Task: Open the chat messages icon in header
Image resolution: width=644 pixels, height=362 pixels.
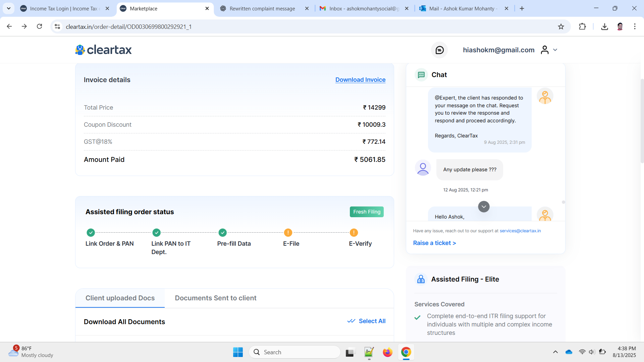Action: click(439, 50)
